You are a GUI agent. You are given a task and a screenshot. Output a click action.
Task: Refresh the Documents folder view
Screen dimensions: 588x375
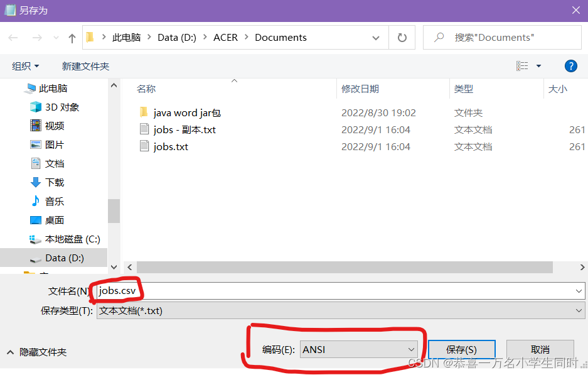[x=402, y=37]
